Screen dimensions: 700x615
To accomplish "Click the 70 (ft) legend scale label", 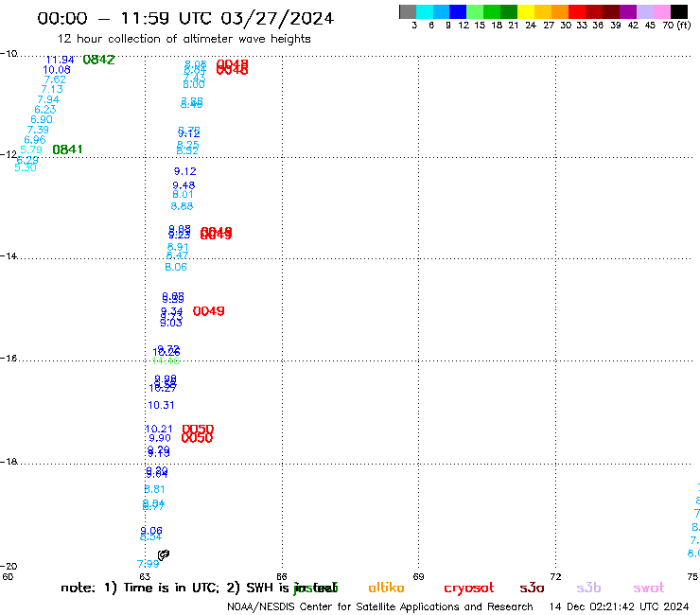I will (x=676, y=26).
